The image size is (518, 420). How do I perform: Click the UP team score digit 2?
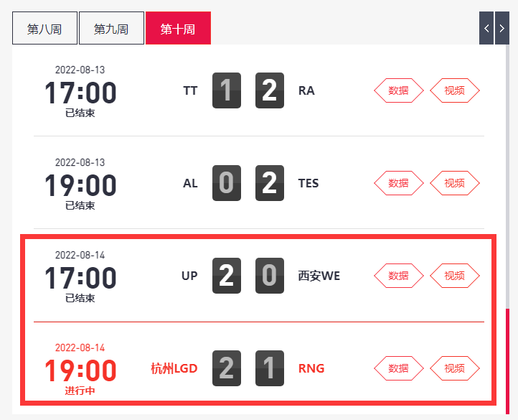(226, 276)
